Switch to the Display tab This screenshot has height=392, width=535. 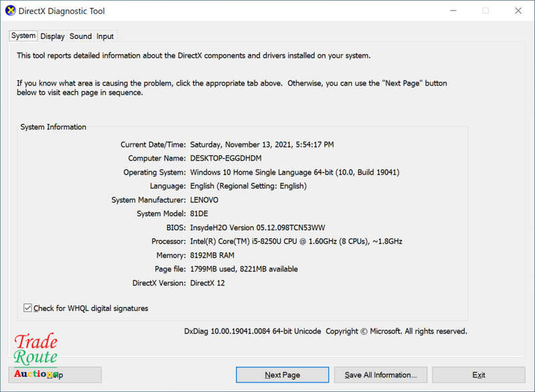click(52, 36)
